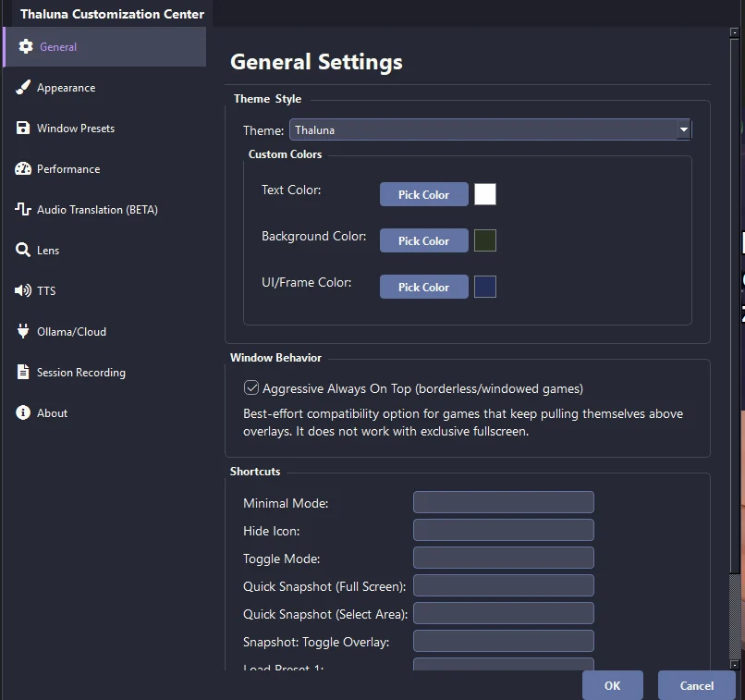Click the scrollbar down arrow
The width and height of the screenshot is (745, 700).
point(735,665)
